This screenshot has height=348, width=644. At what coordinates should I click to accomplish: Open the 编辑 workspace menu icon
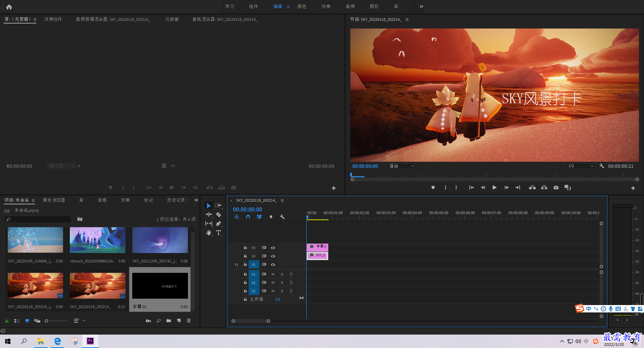click(288, 7)
